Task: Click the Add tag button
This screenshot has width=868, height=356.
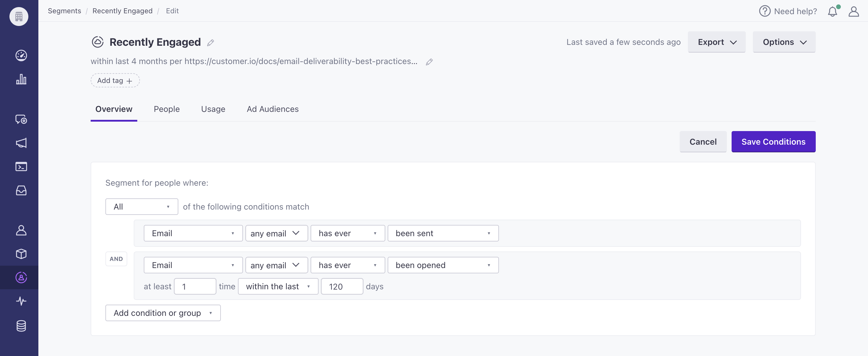Action: (x=115, y=81)
